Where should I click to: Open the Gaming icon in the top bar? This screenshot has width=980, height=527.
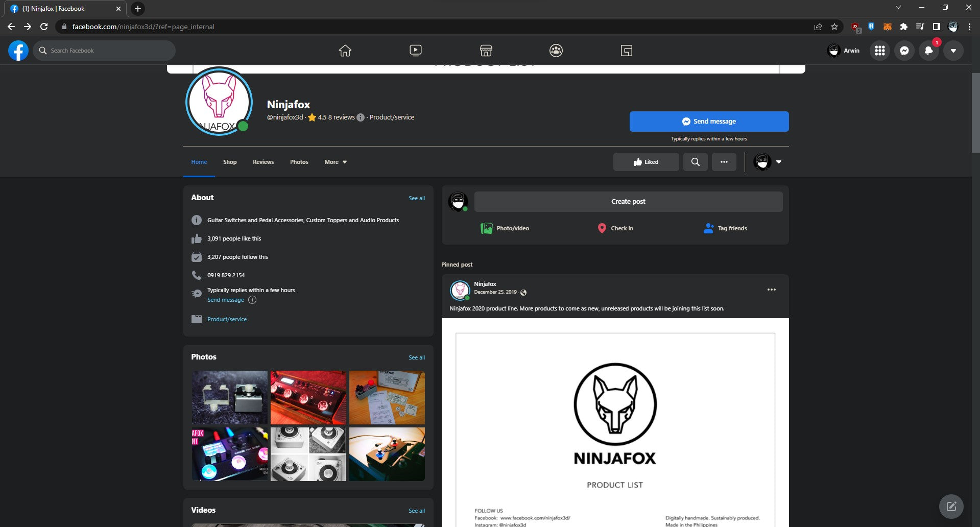coord(626,50)
